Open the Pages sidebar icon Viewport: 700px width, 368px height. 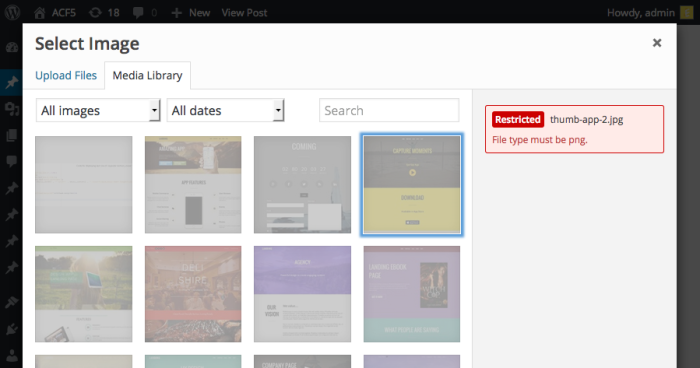[x=12, y=135]
